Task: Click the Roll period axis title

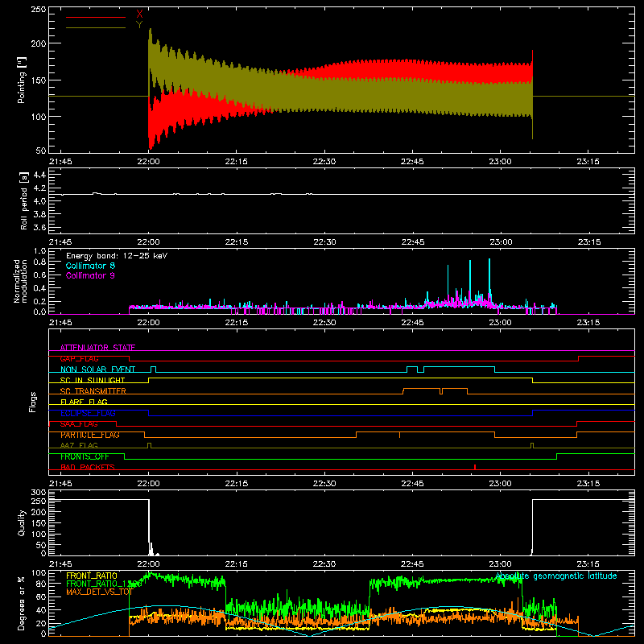Action: [24, 200]
